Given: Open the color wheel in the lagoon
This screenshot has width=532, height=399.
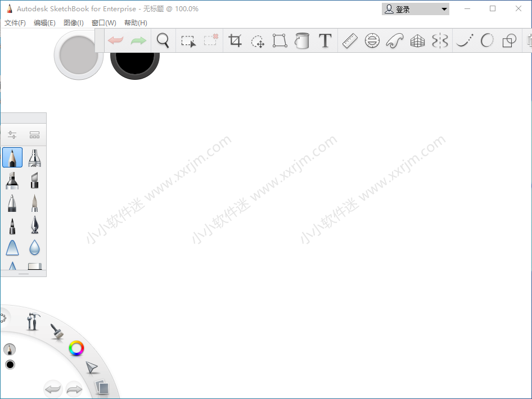Looking at the screenshot, I should [76, 348].
